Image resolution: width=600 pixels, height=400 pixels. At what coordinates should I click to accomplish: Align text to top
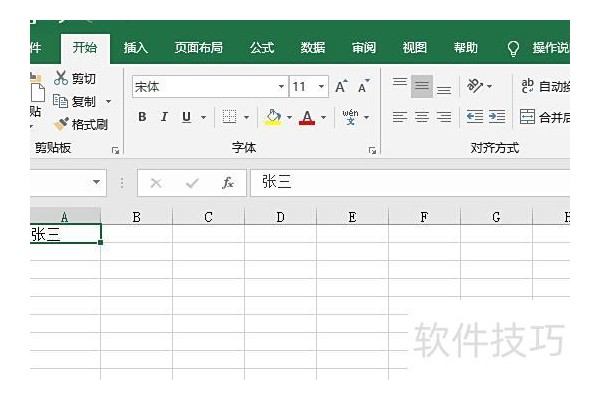[400, 82]
